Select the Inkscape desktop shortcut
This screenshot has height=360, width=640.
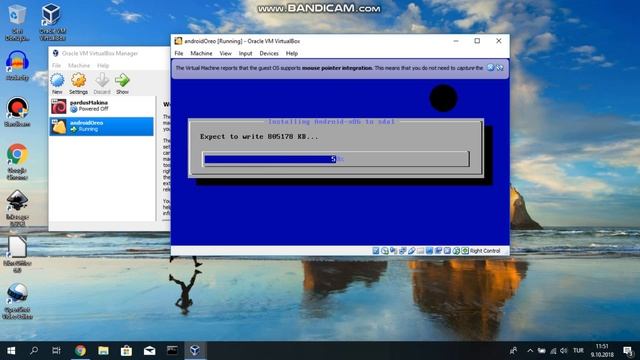[17, 207]
